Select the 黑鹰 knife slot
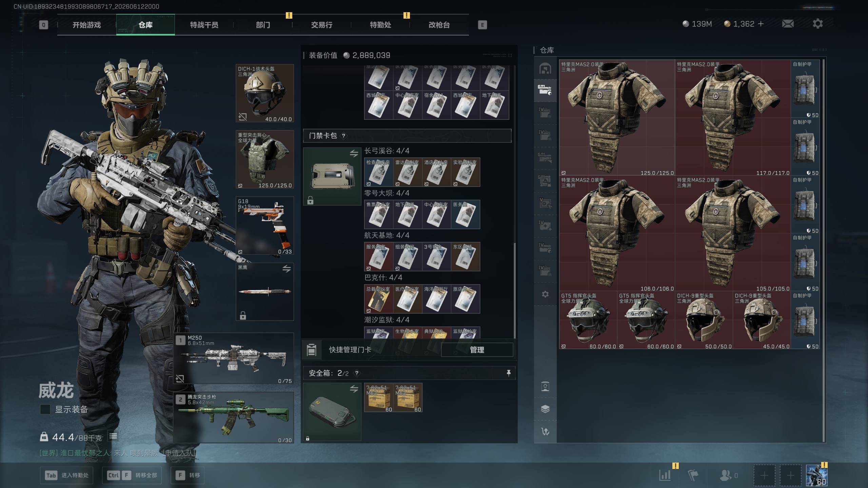This screenshot has width=868, height=488. [x=265, y=292]
